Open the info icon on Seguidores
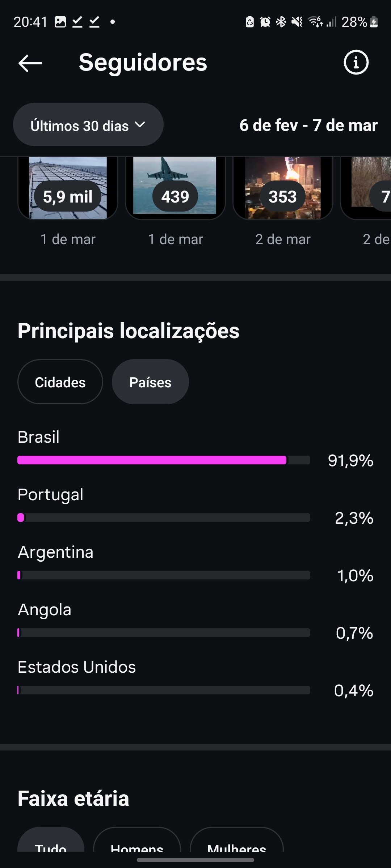 [356, 63]
